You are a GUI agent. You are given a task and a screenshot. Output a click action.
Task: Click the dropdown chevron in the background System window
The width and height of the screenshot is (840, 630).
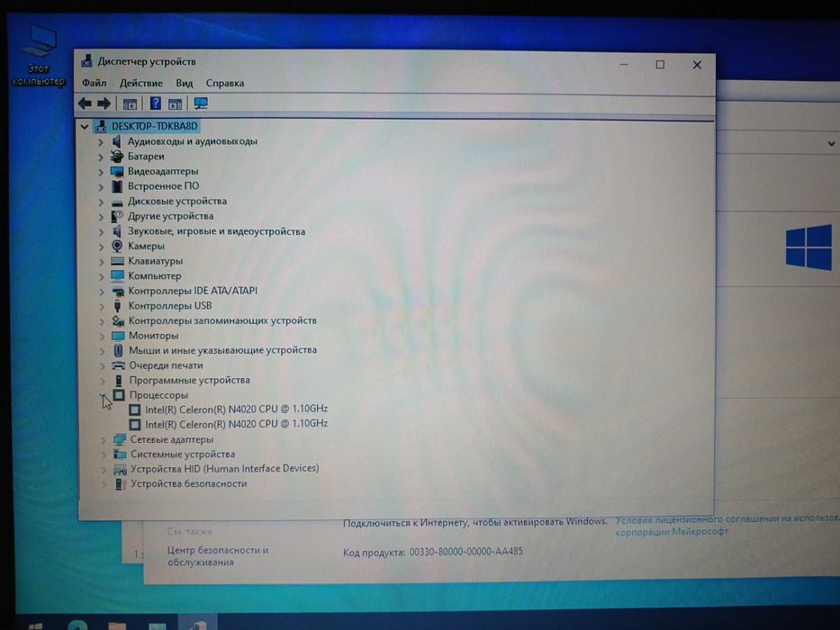(x=831, y=144)
